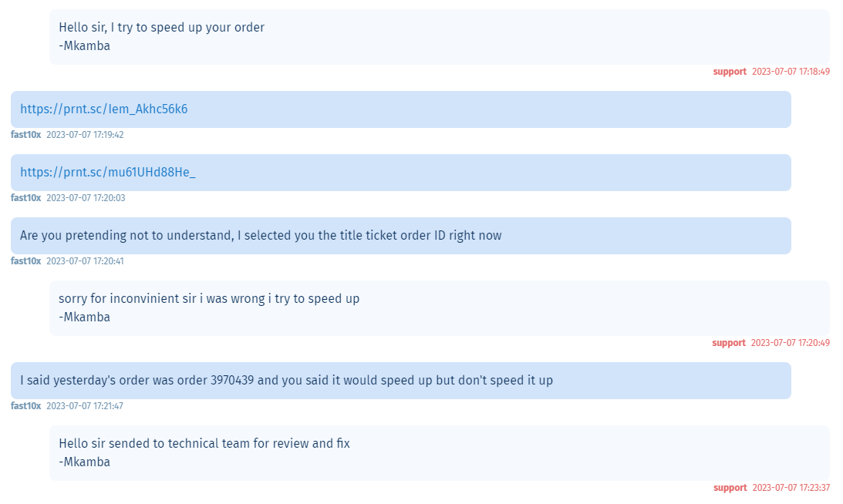Image resolution: width=843 pixels, height=504 pixels.
Task: Open the prnt.sc/Iem_Akhc56k6 link
Action: click(x=104, y=109)
